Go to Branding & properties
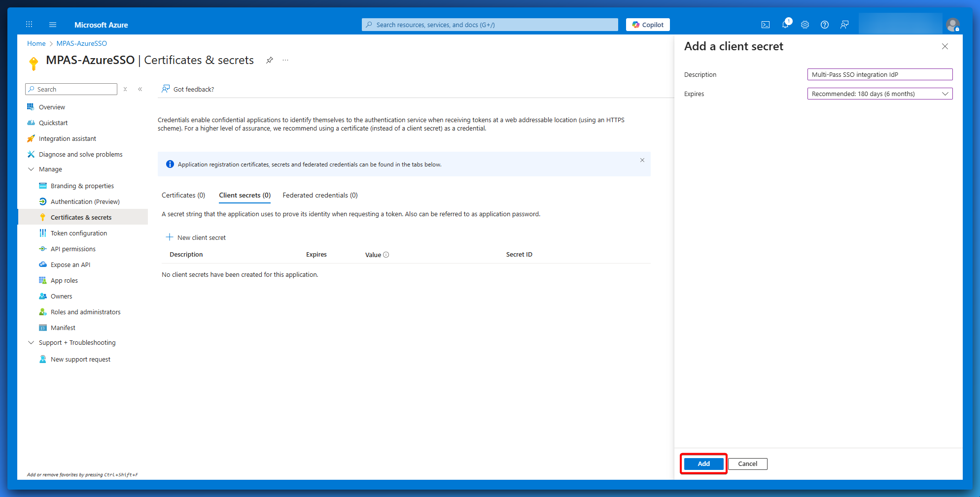 [x=82, y=186]
